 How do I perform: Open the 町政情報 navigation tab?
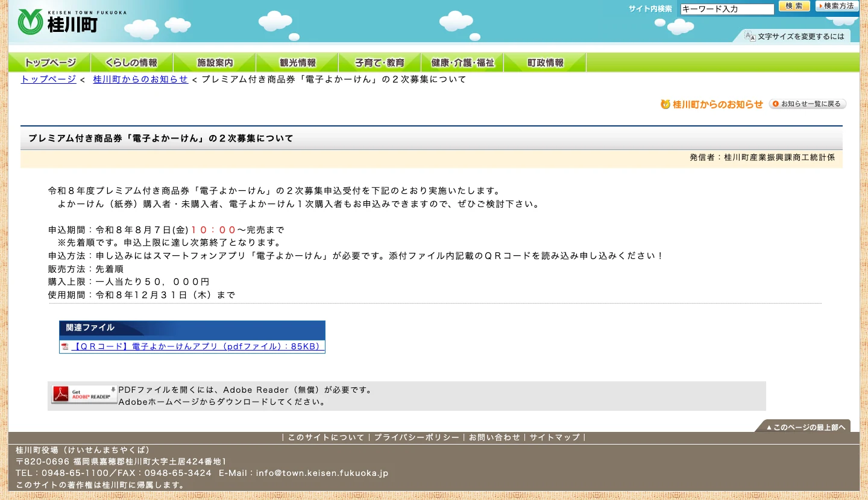pos(545,63)
